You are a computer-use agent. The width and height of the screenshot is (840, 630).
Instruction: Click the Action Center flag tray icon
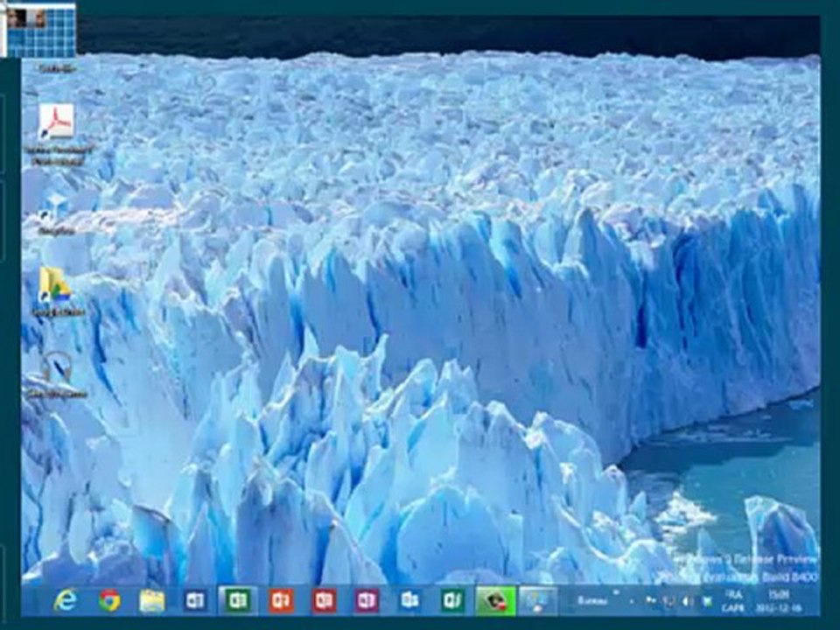click(651, 601)
